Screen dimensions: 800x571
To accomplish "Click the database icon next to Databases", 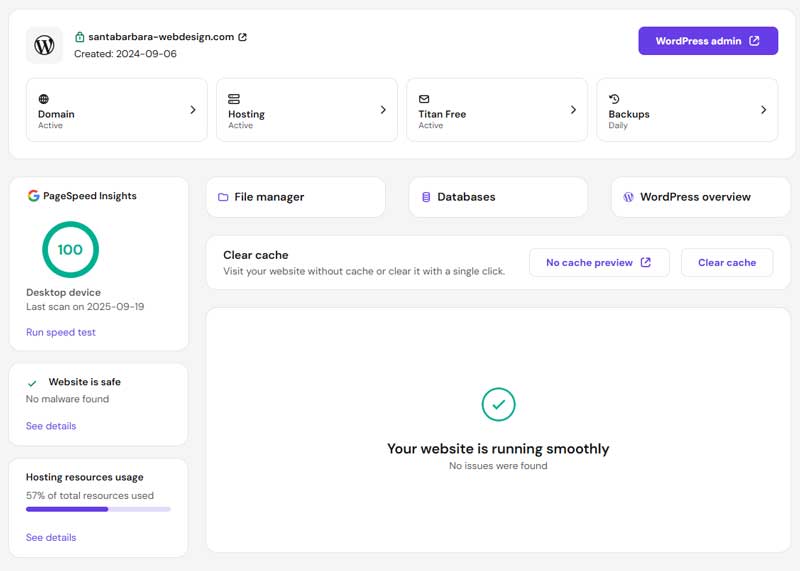I will [x=426, y=198].
